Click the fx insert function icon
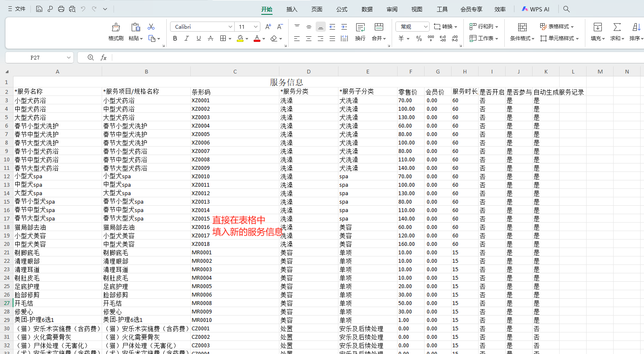This screenshot has height=354, width=644. pyautogui.click(x=103, y=57)
